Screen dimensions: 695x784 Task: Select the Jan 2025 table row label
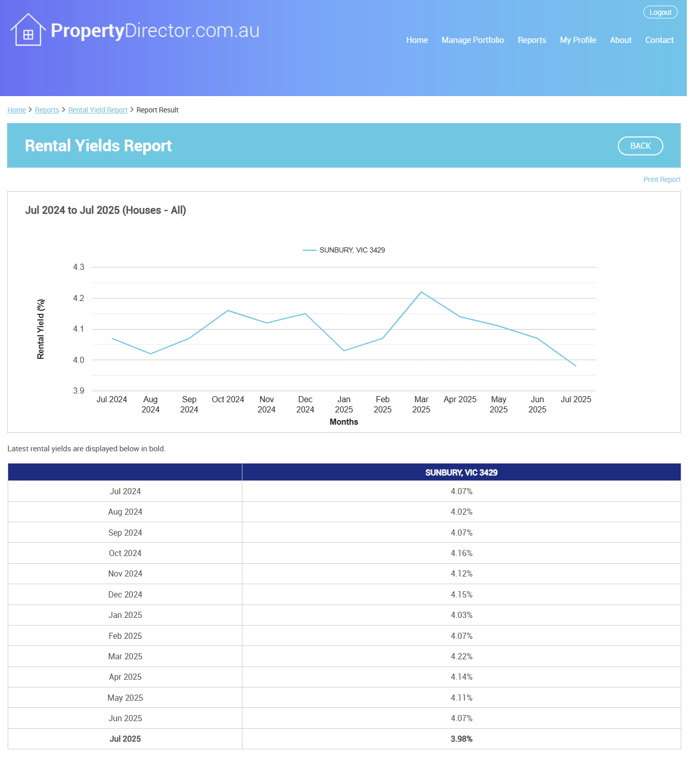125,615
